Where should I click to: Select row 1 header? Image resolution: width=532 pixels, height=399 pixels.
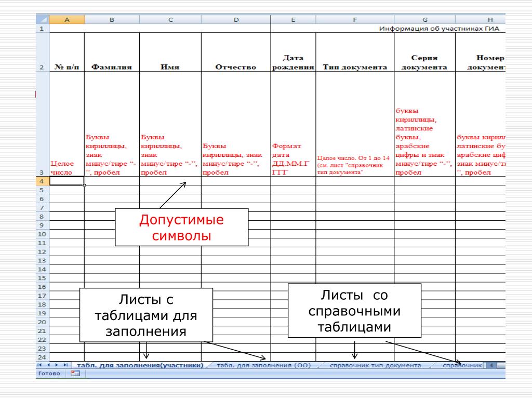point(43,28)
